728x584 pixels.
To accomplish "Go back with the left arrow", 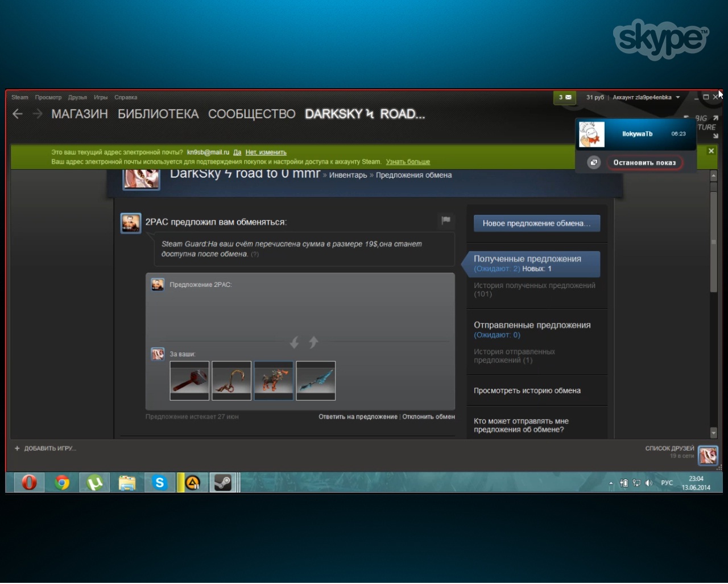I will tap(18, 114).
